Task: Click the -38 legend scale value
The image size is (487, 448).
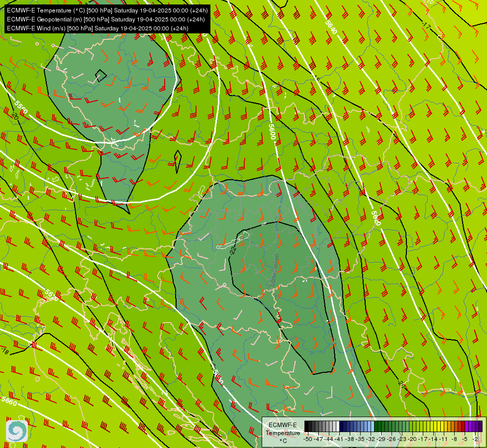Action: (x=350, y=439)
